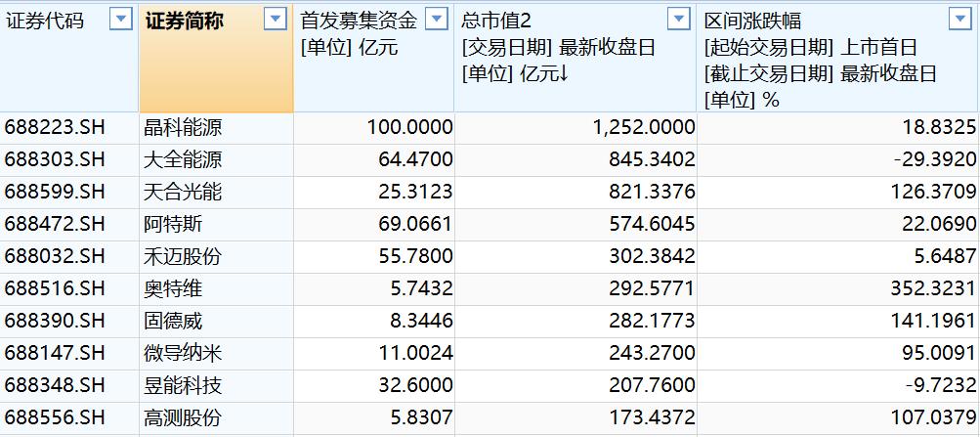Screen dimensions: 980x437
Task: Select change percent cell 352.3231
Action: click(x=838, y=288)
